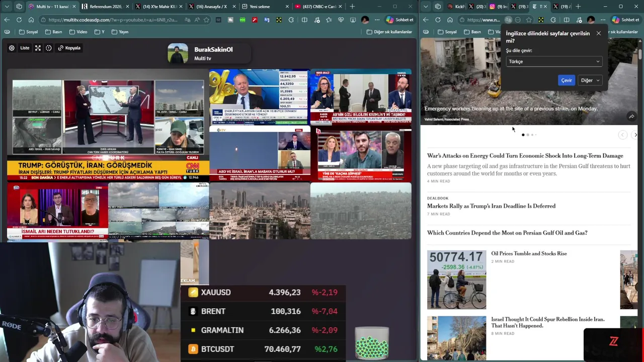Click read aloud icon in left address bar
This screenshot has width=644, height=362.
197,20
